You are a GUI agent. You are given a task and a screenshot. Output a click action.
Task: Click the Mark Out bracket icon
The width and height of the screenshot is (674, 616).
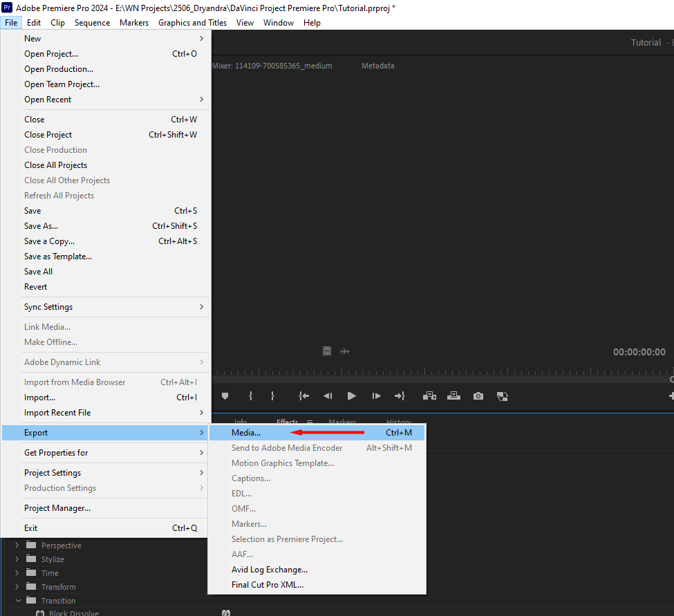pyautogui.click(x=272, y=396)
